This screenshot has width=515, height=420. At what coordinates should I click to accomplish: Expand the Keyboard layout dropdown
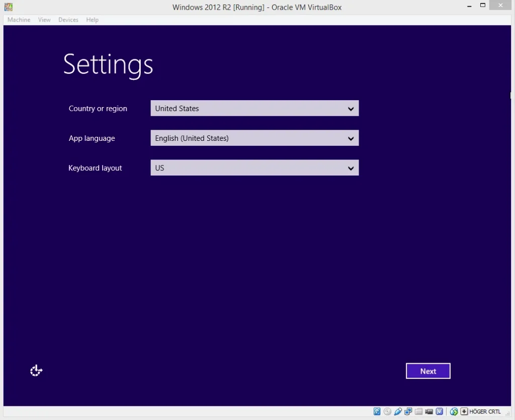coord(254,168)
